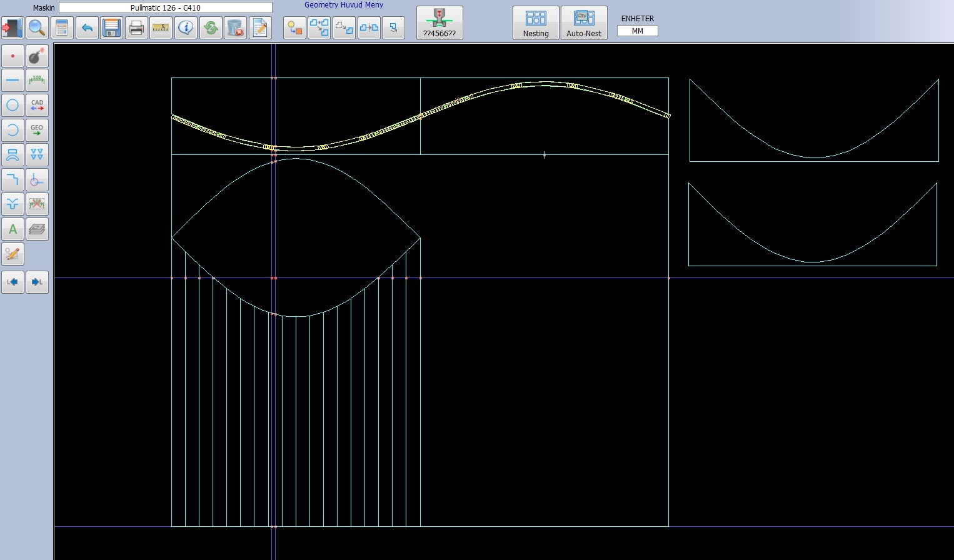The image size is (954, 560).
Task: Select the rectangle-over-arc shape tool
Action: 13,154
